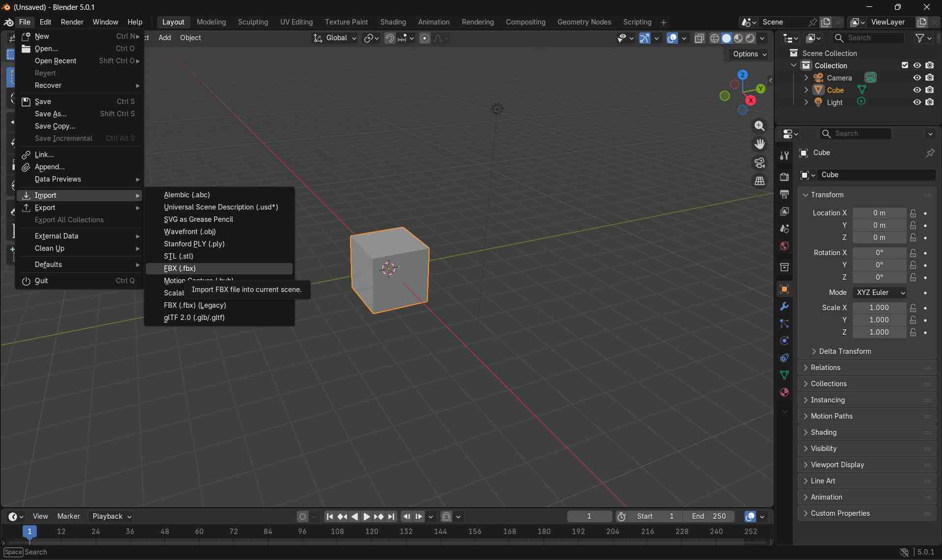Uncheck the Collection checkbox in the outliner
Screen dimensions: 942x560
(x=905, y=65)
